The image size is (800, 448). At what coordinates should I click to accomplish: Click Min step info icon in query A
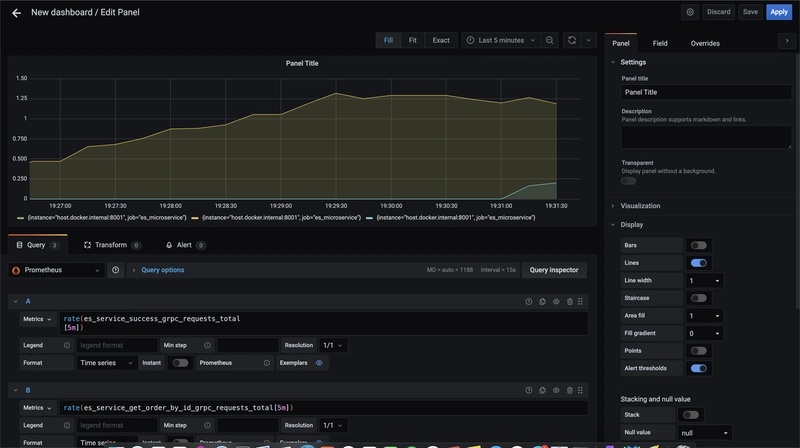tap(207, 345)
